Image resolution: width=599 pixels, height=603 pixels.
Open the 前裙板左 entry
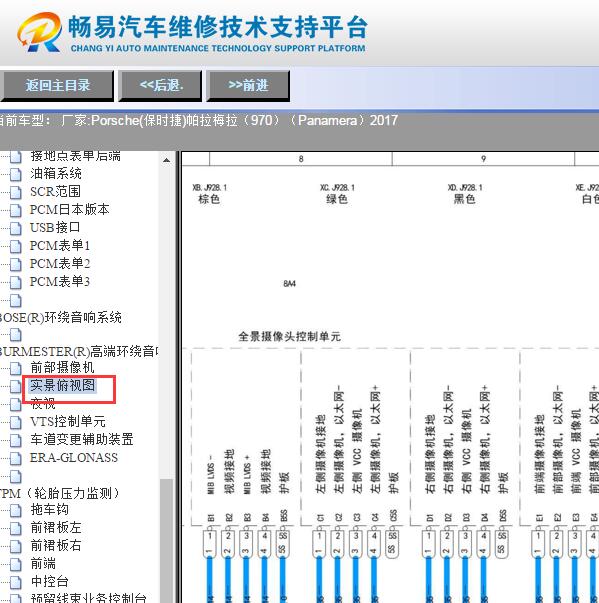pos(56,528)
